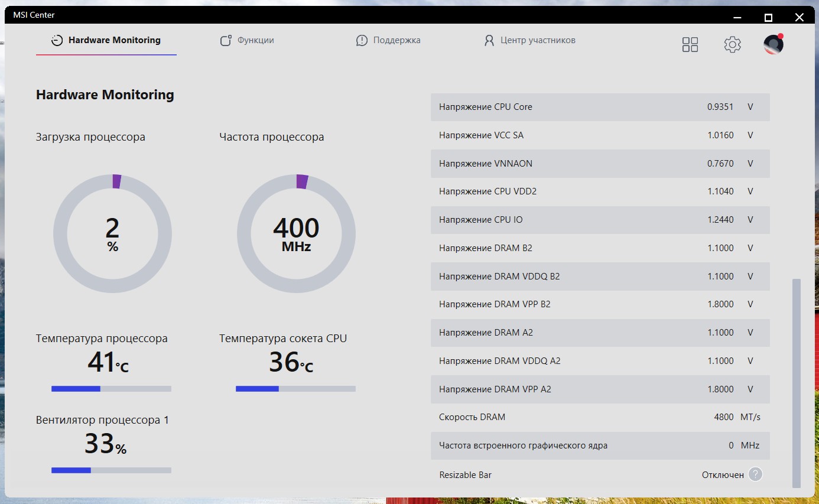Click the sensor list vertical scrollbar
Viewport: 819px width, 504px height.
click(x=796, y=383)
